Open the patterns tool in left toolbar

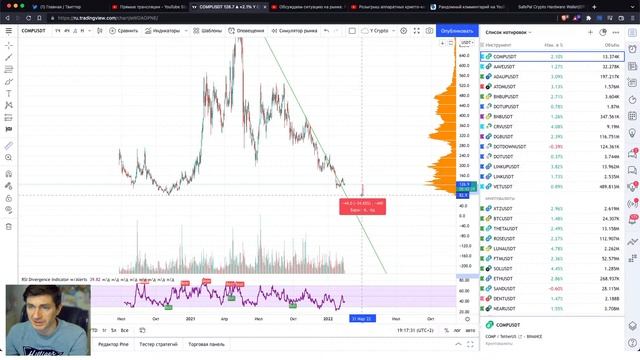click(9, 105)
